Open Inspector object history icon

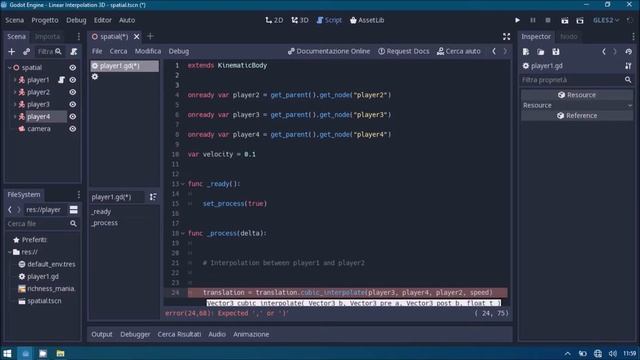click(x=629, y=52)
